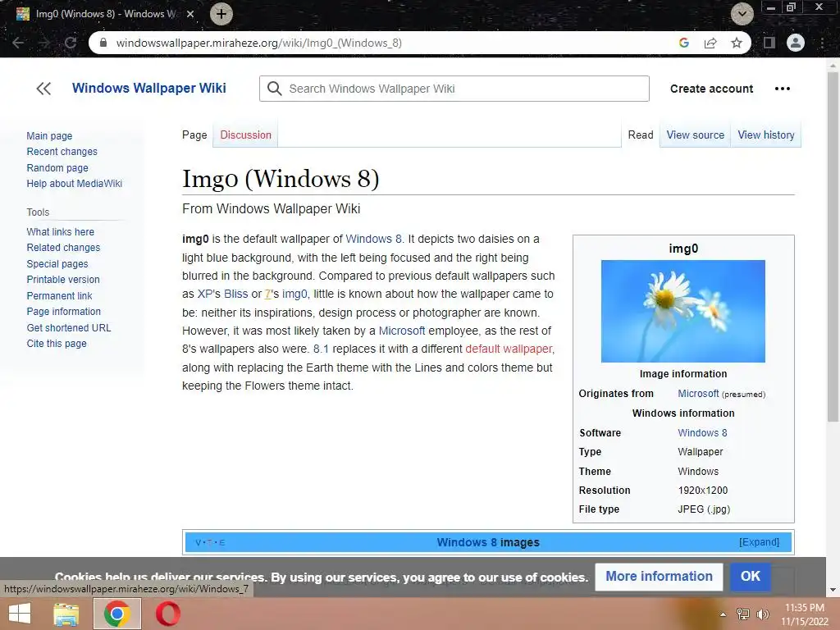
Task: Open the 8.1 link in article
Action: (x=321, y=349)
